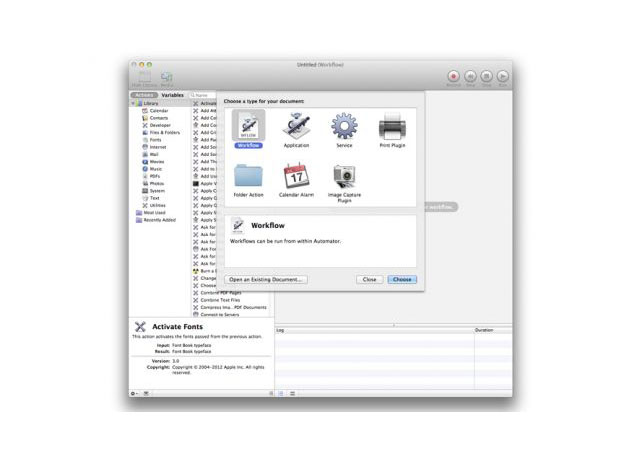Select the Service gear icon

click(x=344, y=126)
